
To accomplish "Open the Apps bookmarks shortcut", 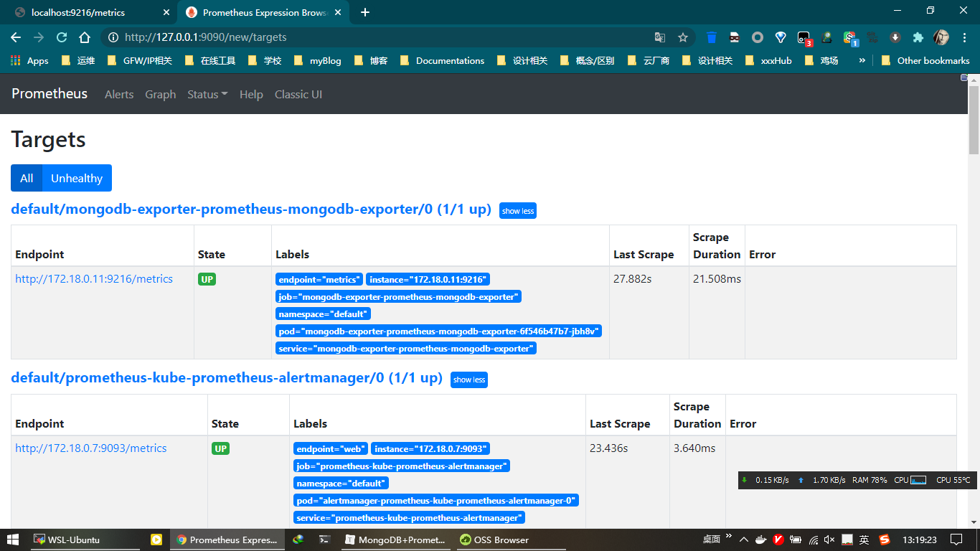I will [x=29, y=60].
